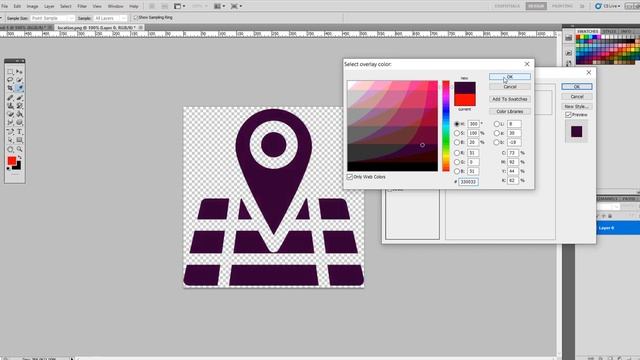640x360 pixels.
Task: Open Color Libraries
Action: [510, 111]
